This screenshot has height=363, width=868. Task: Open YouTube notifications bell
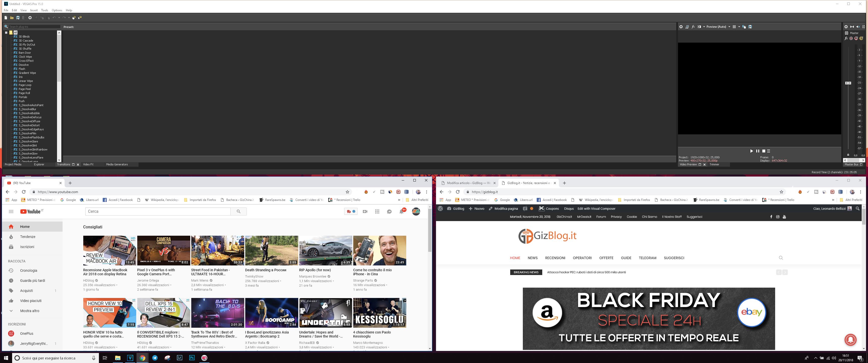(401, 211)
